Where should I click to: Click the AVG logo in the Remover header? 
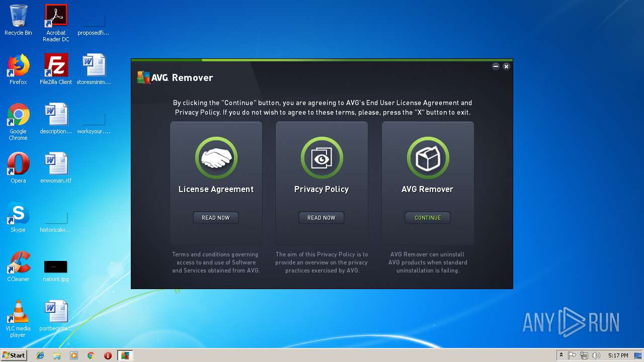[x=153, y=77]
